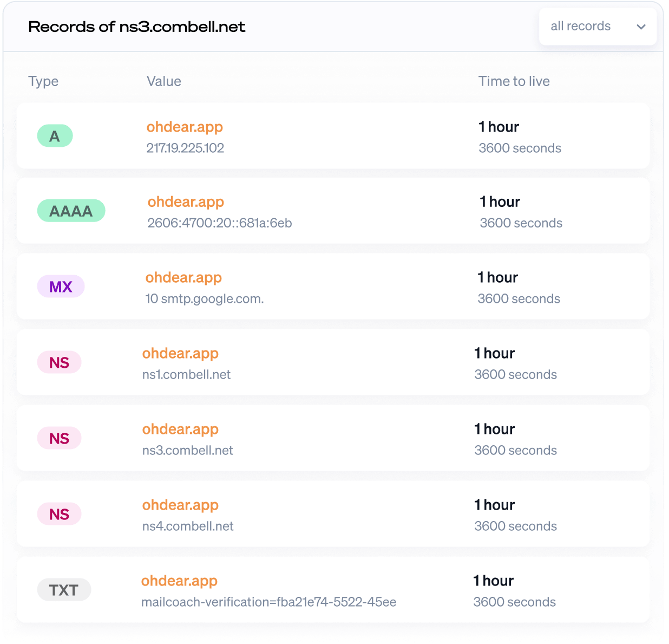Image resolution: width=669 pixels, height=644 pixels.
Task: Select the Value column header
Action: pyautogui.click(x=163, y=81)
